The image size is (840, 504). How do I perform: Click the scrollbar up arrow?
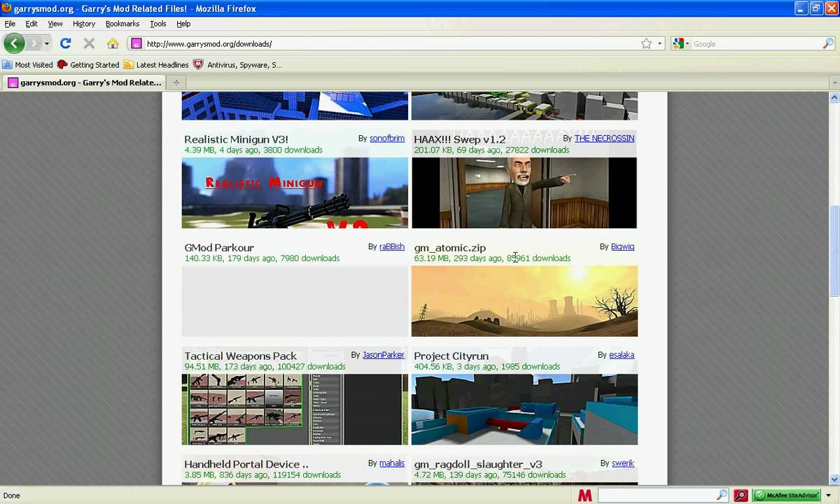(834, 97)
